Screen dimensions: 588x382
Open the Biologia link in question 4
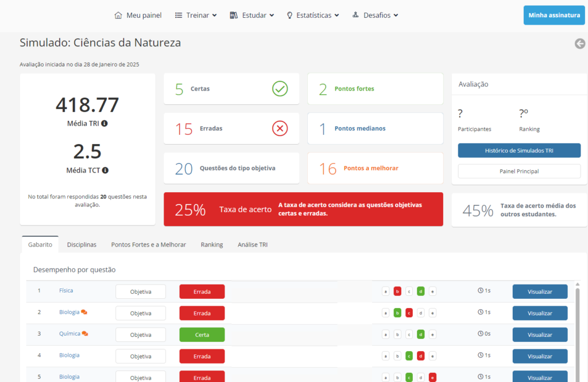coord(69,355)
